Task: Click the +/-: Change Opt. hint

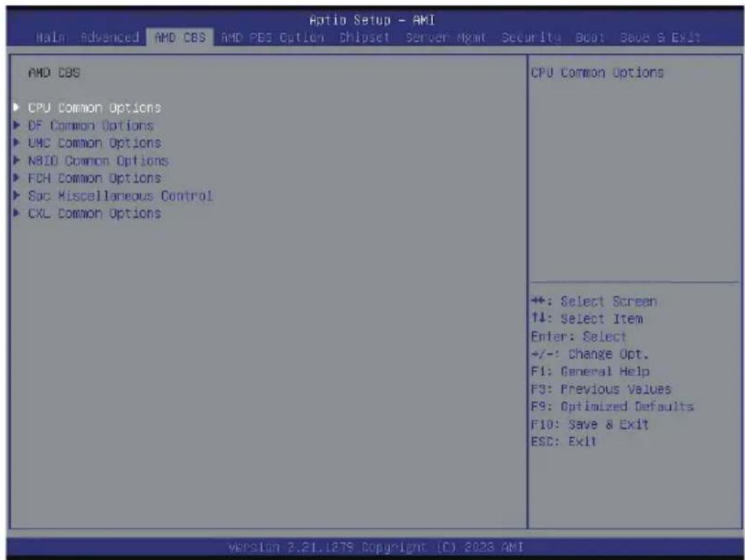Action: (589, 354)
